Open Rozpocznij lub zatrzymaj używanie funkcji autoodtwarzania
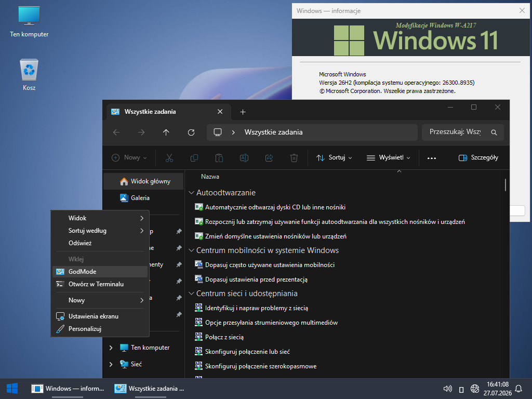Viewport: 532px width, 399px height. [x=330, y=222]
